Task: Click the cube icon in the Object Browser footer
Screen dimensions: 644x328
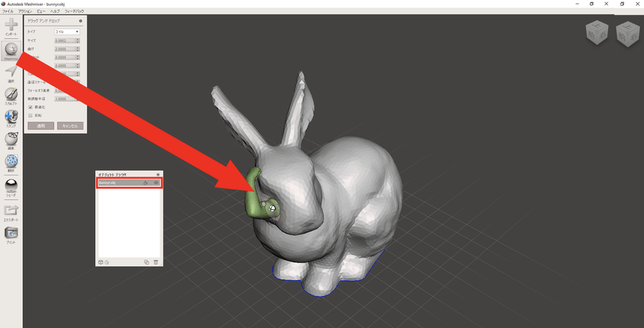Action: pyautogui.click(x=101, y=262)
